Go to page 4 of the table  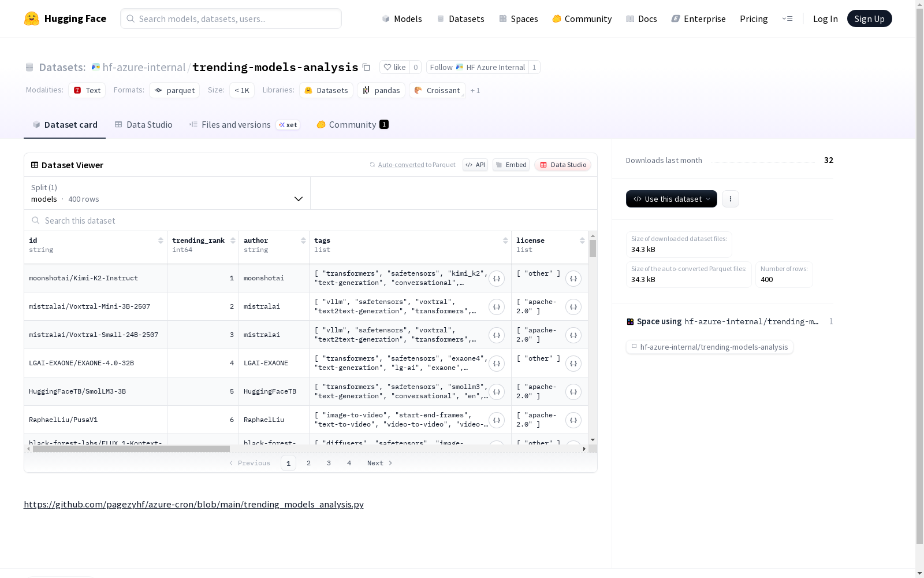click(x=349, y=463)
